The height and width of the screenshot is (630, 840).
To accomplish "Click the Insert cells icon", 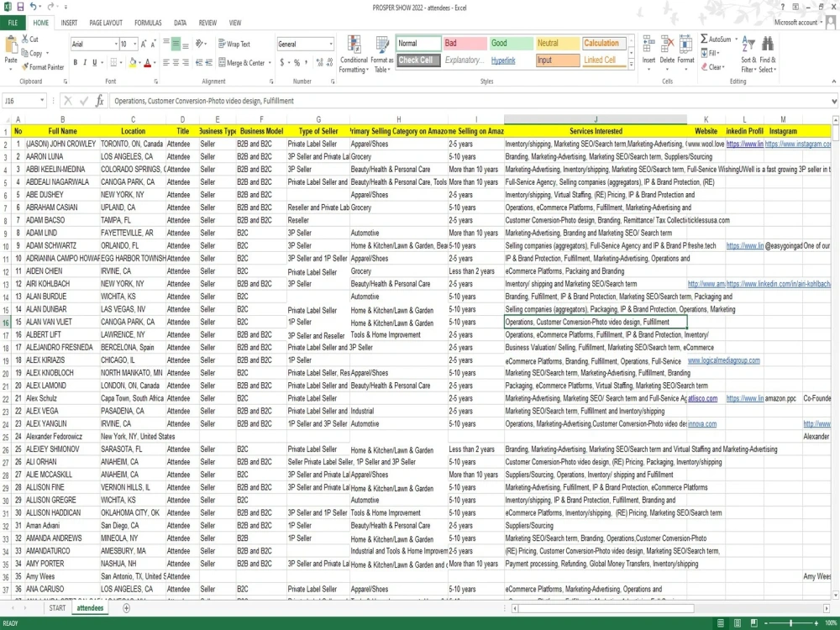I will [648, 45].
